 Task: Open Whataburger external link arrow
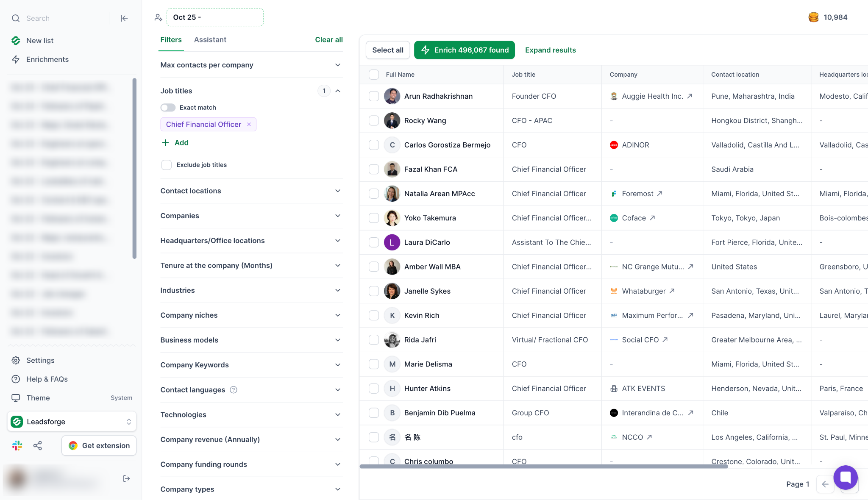(x=672, y=291)
